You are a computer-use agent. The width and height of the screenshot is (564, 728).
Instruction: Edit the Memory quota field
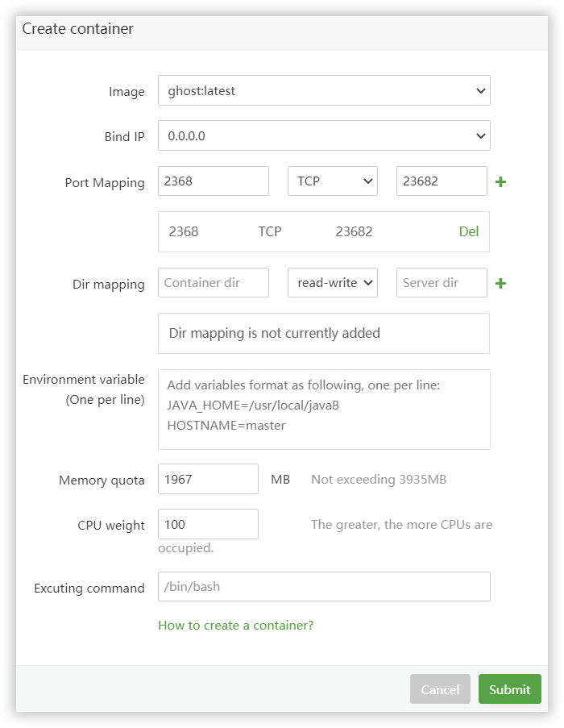pyautogui.click(x=208, y=479)
